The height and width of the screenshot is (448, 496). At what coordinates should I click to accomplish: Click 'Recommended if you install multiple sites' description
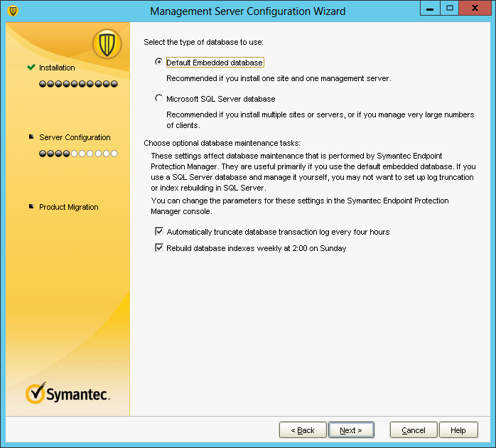click(320, 120)
